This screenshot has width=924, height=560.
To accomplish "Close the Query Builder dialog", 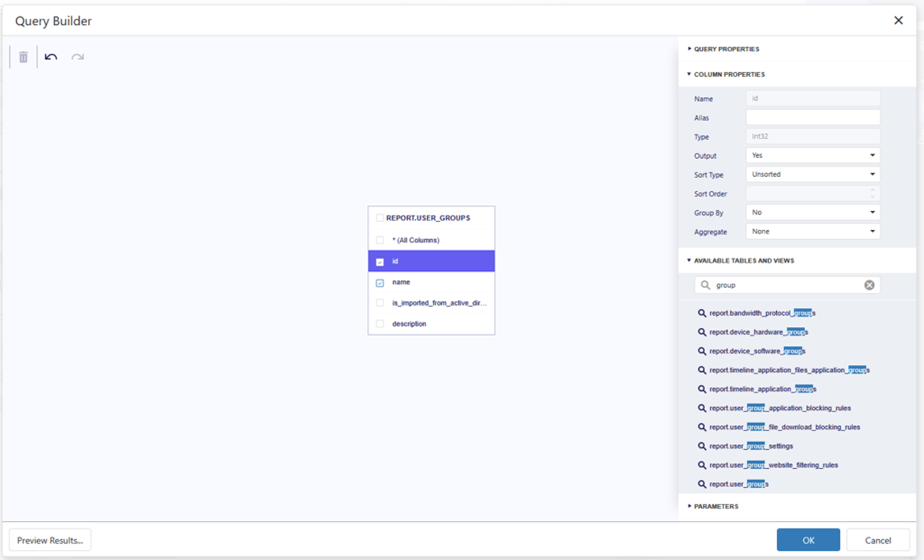I will [x=898, y=20].
